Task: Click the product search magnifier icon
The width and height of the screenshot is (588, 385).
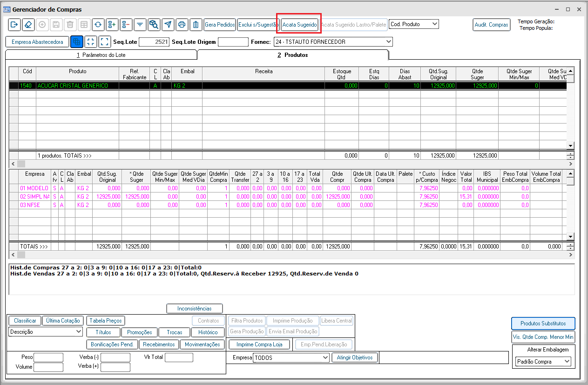Action: click(154, 24)
